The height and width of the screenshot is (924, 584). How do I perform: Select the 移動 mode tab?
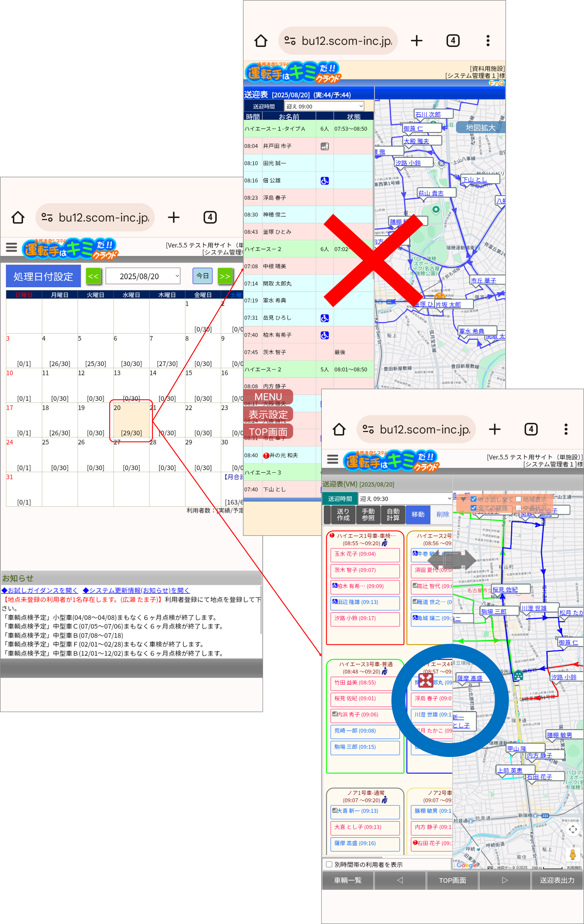[418, 514]
